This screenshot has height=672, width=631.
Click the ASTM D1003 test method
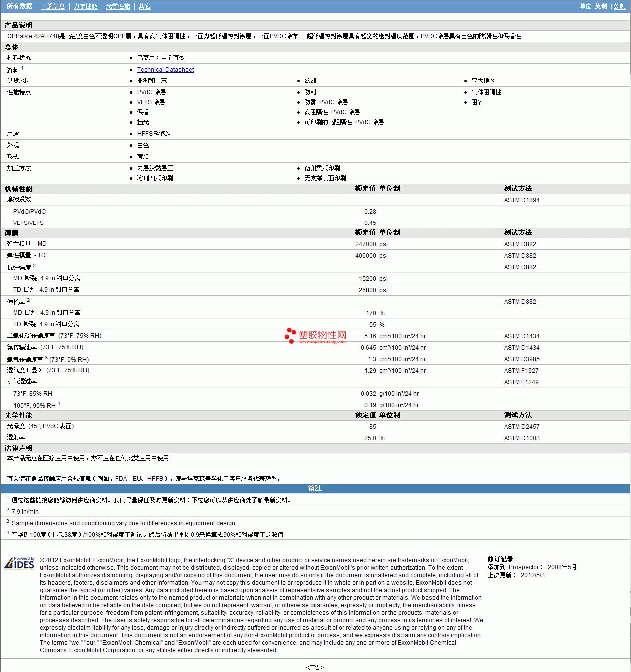pyautogui.click(x=522, y=438)
